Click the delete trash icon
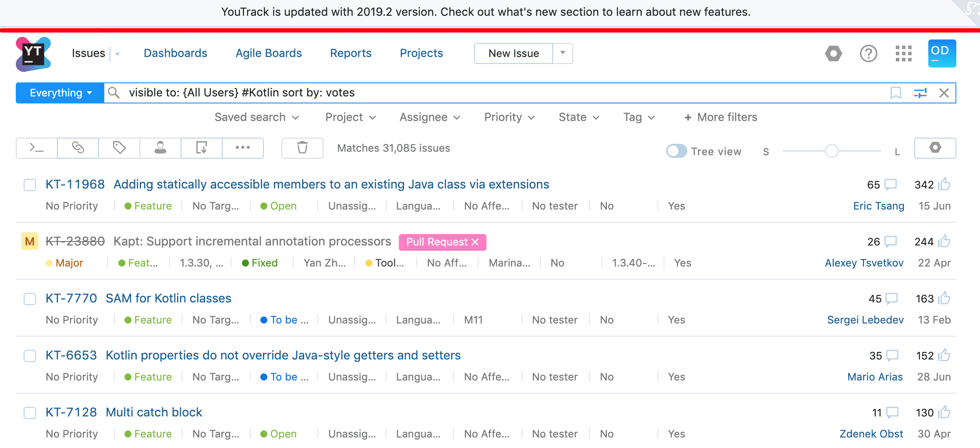980x448 pixels. (302, 148)
